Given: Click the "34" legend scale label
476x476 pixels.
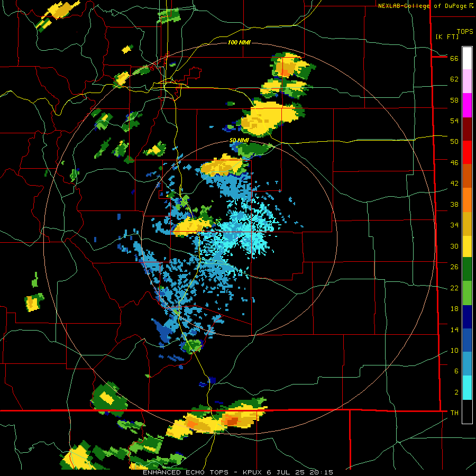Looking at the screenshot, I should coord(454,225).
